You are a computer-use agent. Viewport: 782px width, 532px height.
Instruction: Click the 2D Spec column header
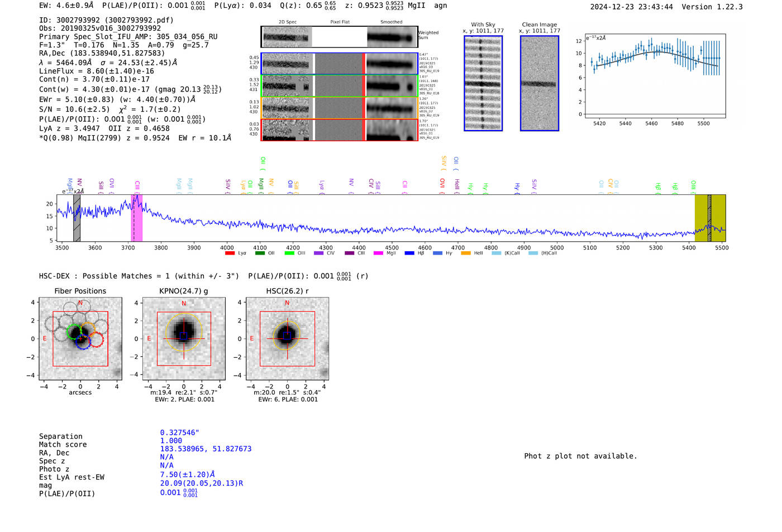point(288,22)
